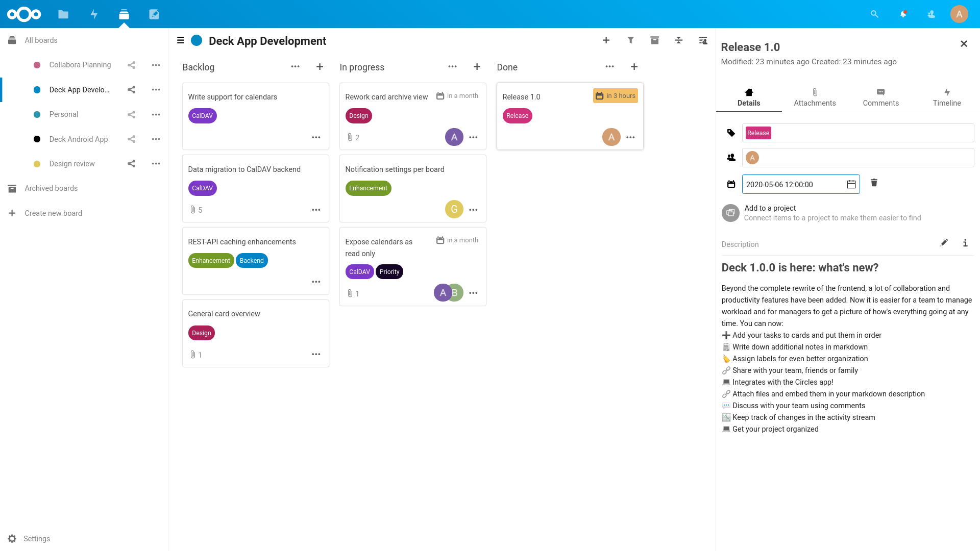Open Done column three-dot menu

coord(610,67)
